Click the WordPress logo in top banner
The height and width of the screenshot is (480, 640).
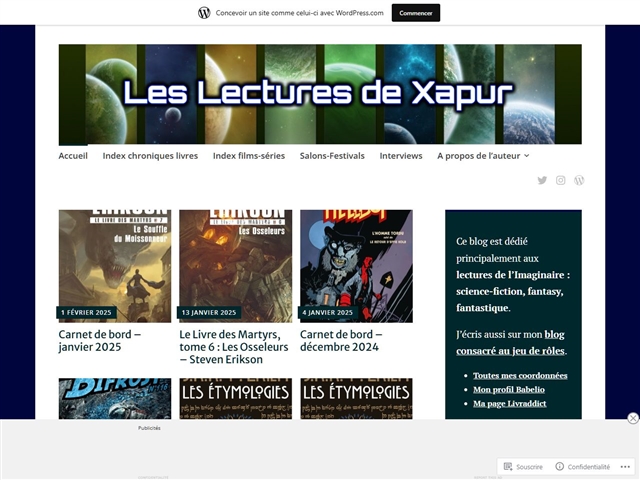click(204, 13)
